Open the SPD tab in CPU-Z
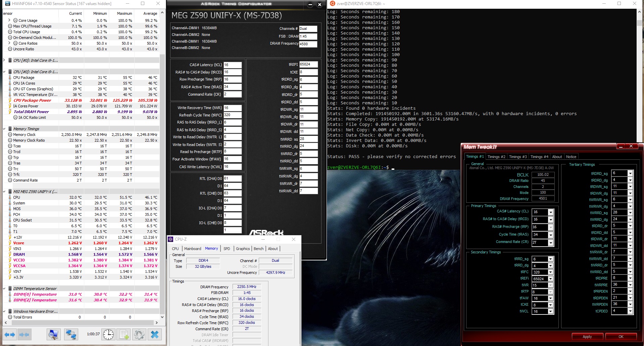Viewport: 644px width, 346px height. pos(227,249)
